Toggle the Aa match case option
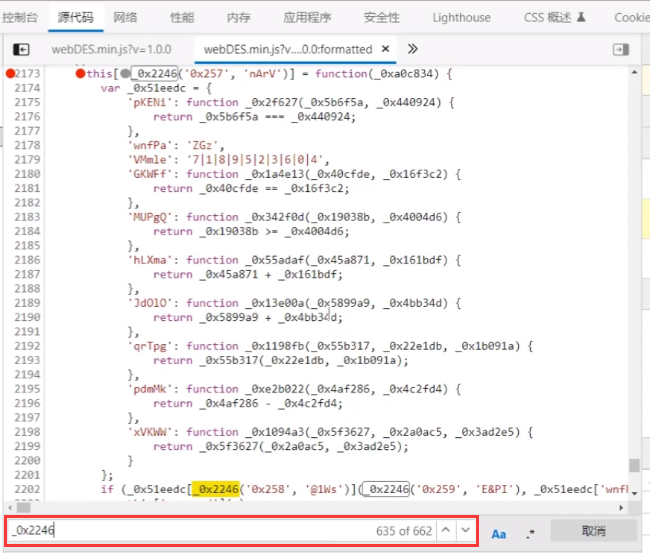The height and width of the screenshot is (553, 650). [499, 533]
